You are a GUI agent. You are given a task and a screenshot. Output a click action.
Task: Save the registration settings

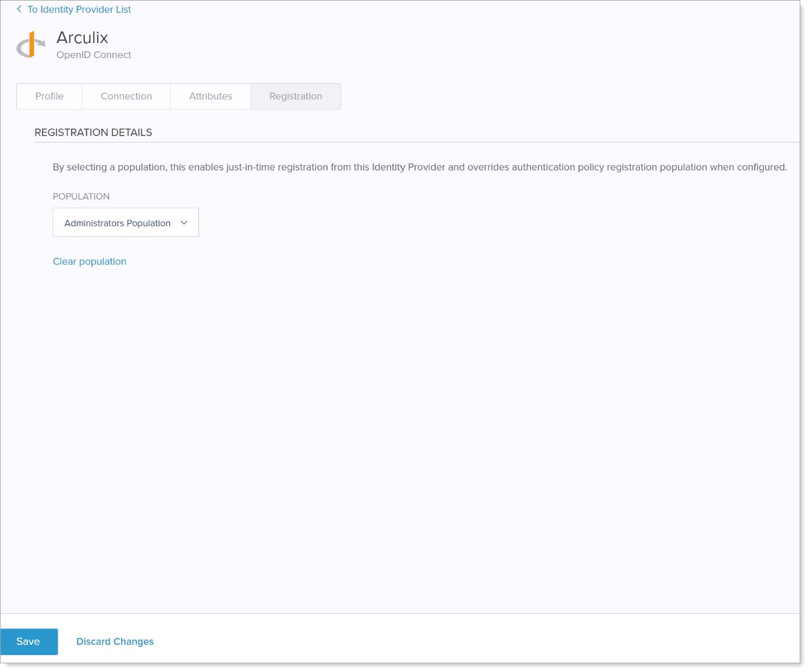click(x=29, y=642)
